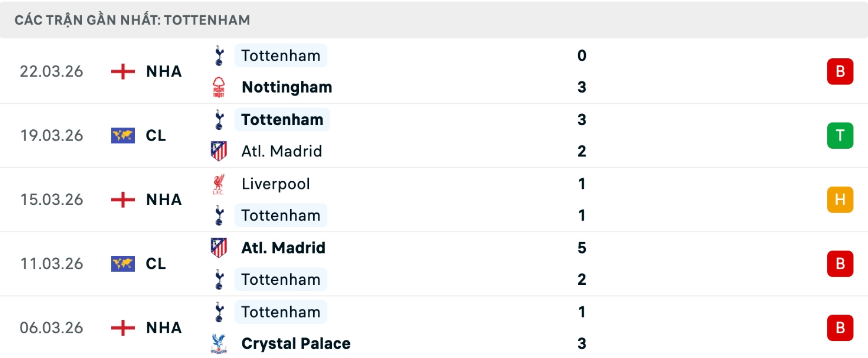
Task: Click the Crystal Palace club crest
Action: coord(219,344)
